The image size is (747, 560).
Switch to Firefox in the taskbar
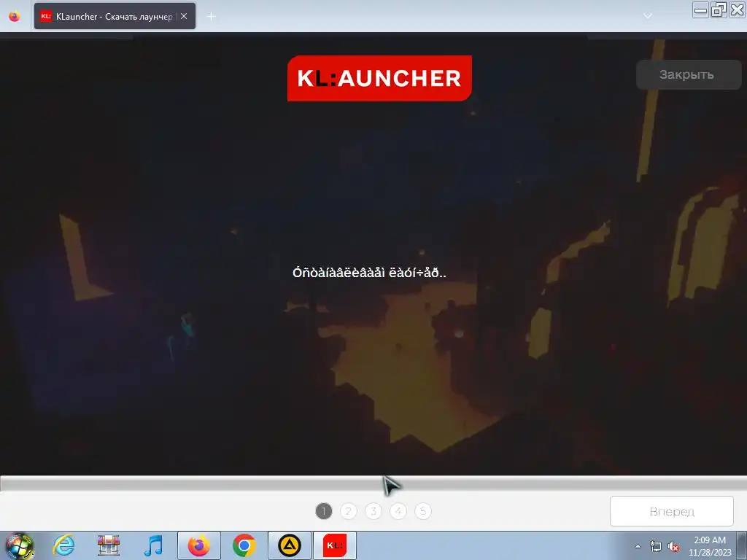pos(198,545)
